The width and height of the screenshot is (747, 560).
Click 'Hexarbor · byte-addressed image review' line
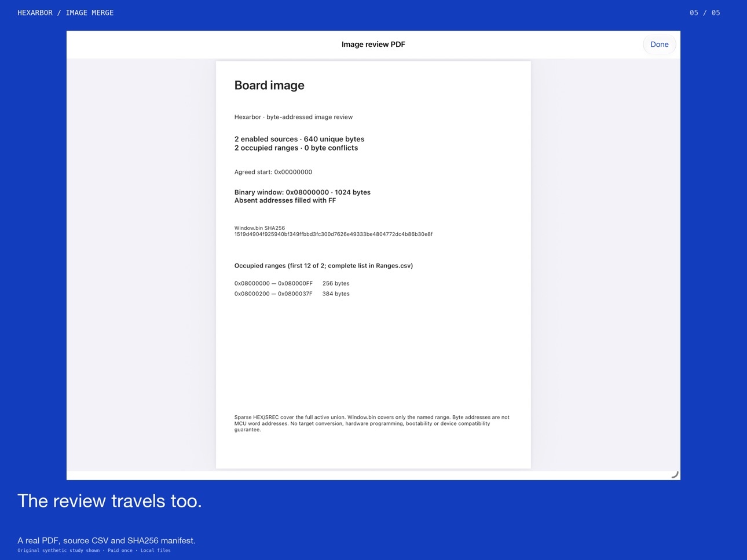[x=293, y=117]
